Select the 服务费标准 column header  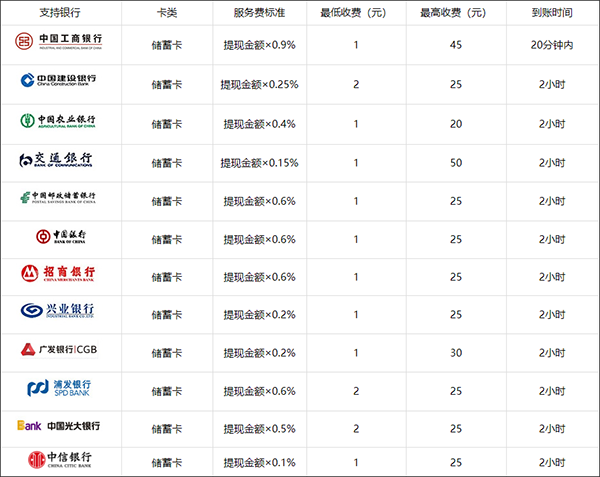click(259, 13)
